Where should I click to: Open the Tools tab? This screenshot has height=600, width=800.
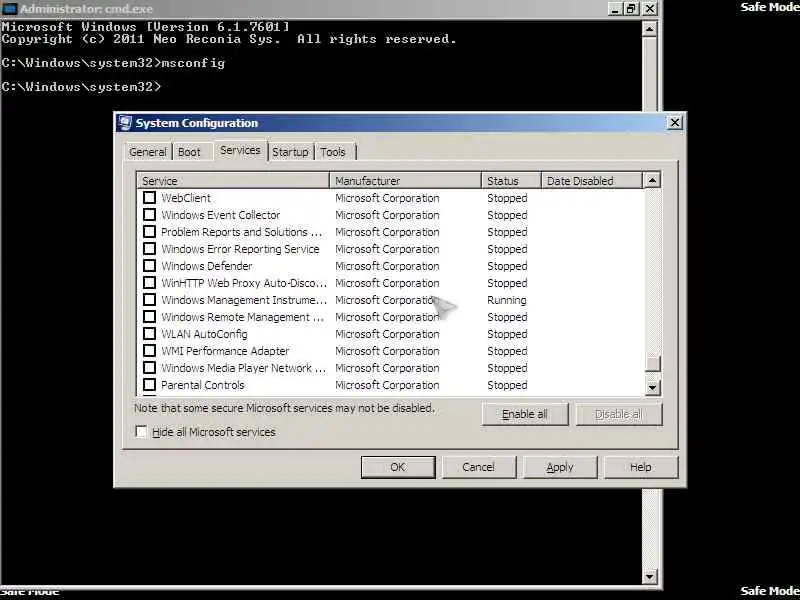tap(333, 152)
